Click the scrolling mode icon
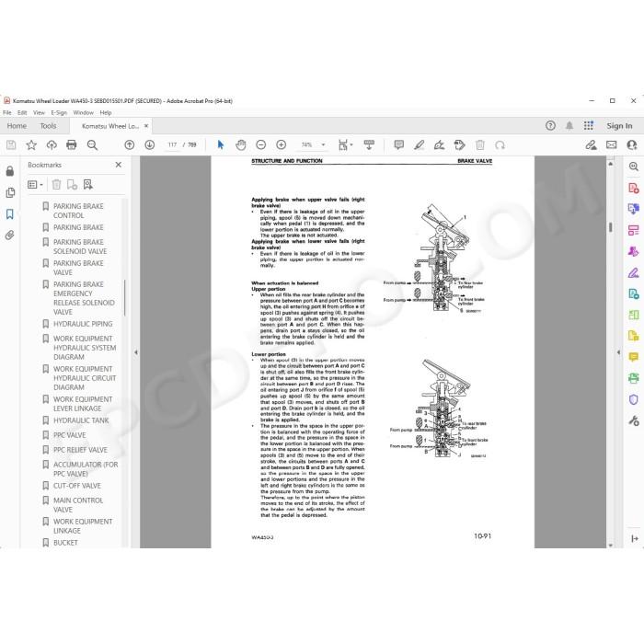Screen dimensions: 644x644 369,145
